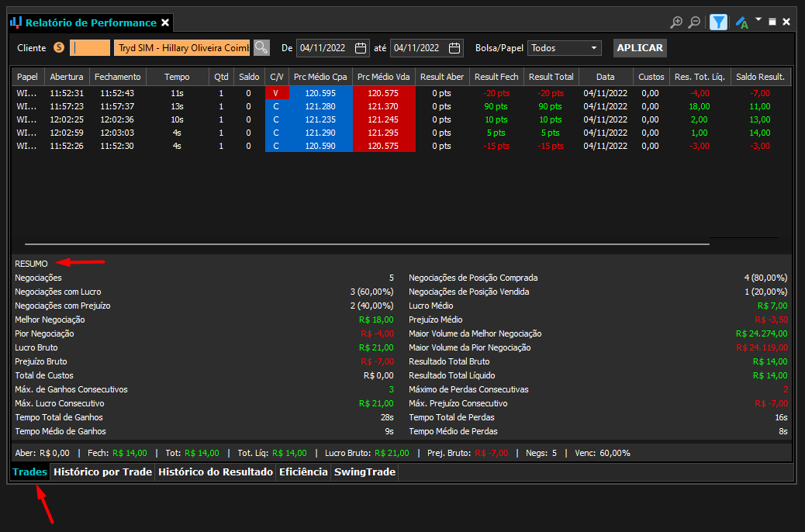The width and height of the screenshot is (805, 532).
Task: Sort by the Papel column header
Action: coord(28,77)
